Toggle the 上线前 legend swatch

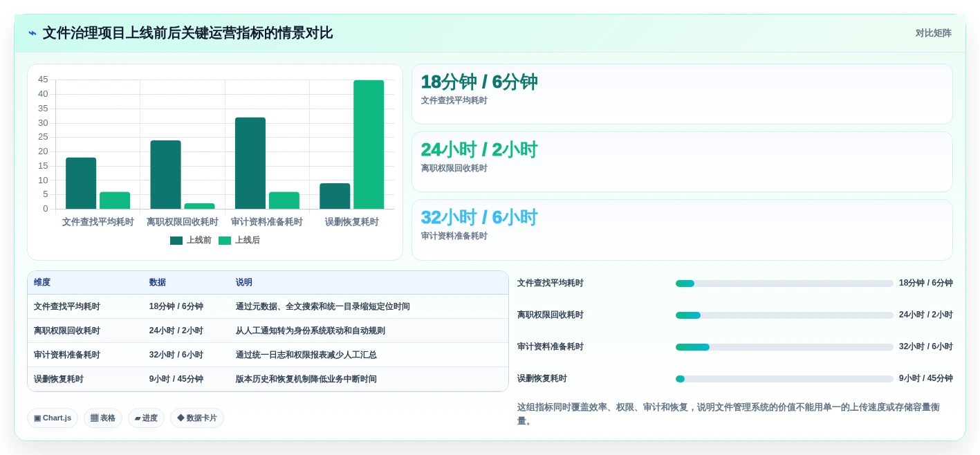[x=176, y=241]
